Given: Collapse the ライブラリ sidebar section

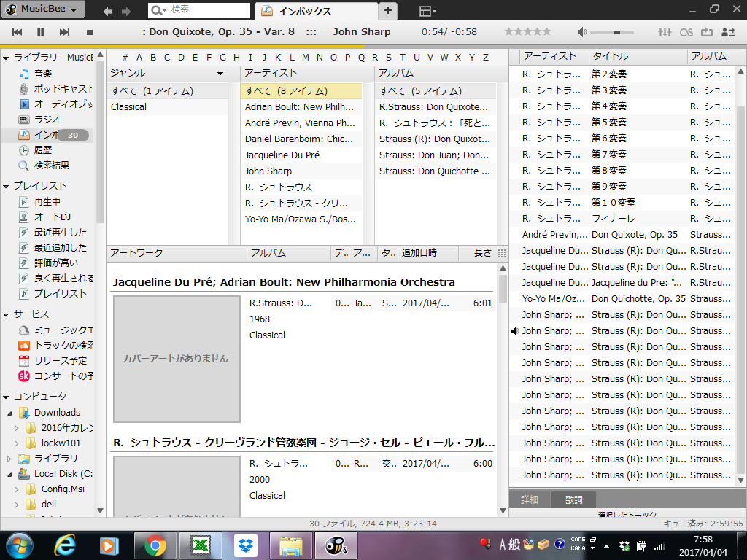Looking at the screenshot, I should 6,58.
